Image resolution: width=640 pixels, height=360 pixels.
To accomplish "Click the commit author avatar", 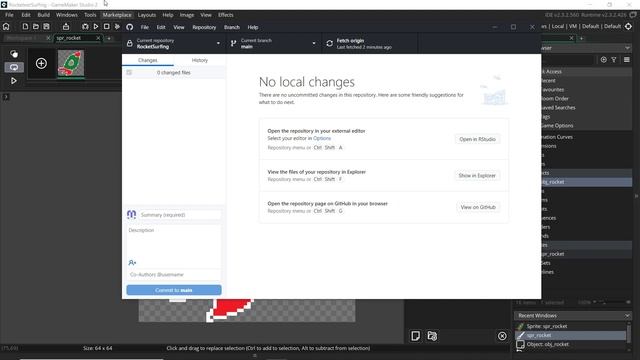I will click(x=131, y=214).
